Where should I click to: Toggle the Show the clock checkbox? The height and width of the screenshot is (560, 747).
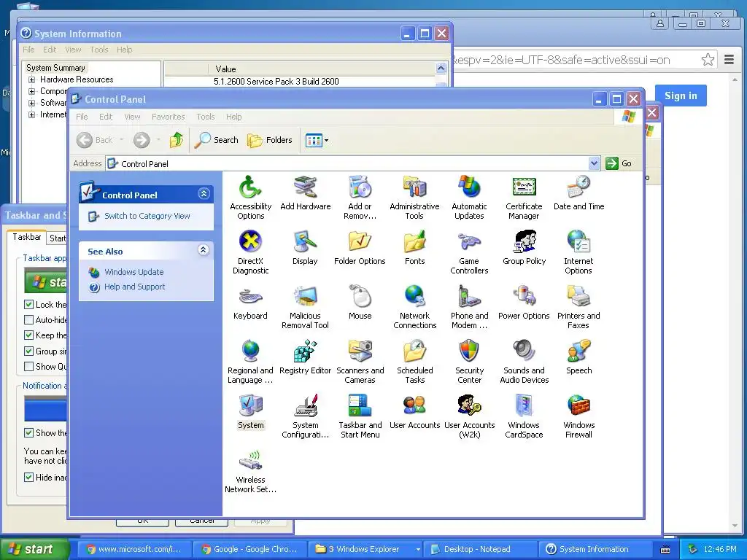coord(28,432)
